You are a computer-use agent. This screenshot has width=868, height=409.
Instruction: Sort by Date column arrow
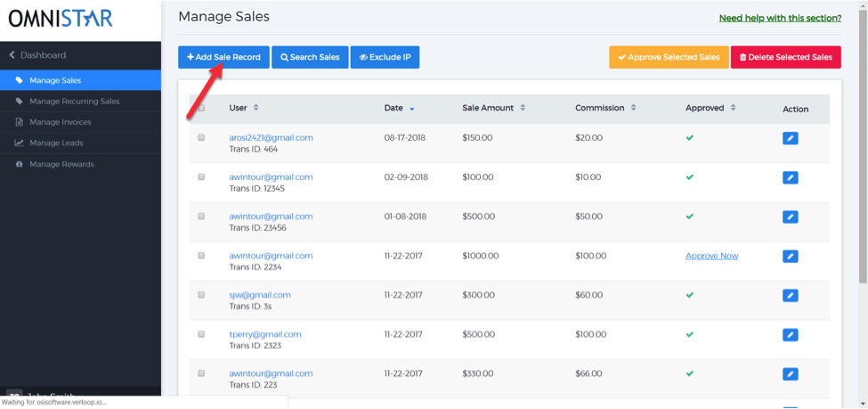click(412, 109)
